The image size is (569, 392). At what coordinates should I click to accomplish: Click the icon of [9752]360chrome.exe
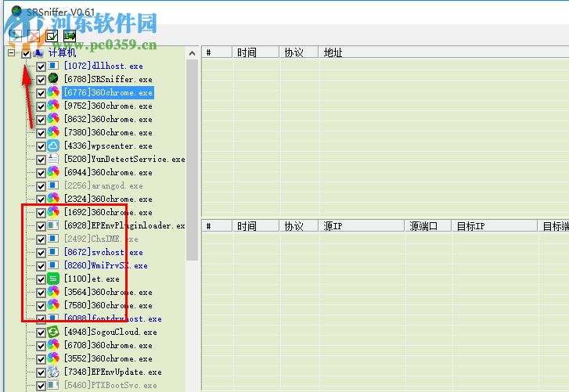tap(53, 106)
